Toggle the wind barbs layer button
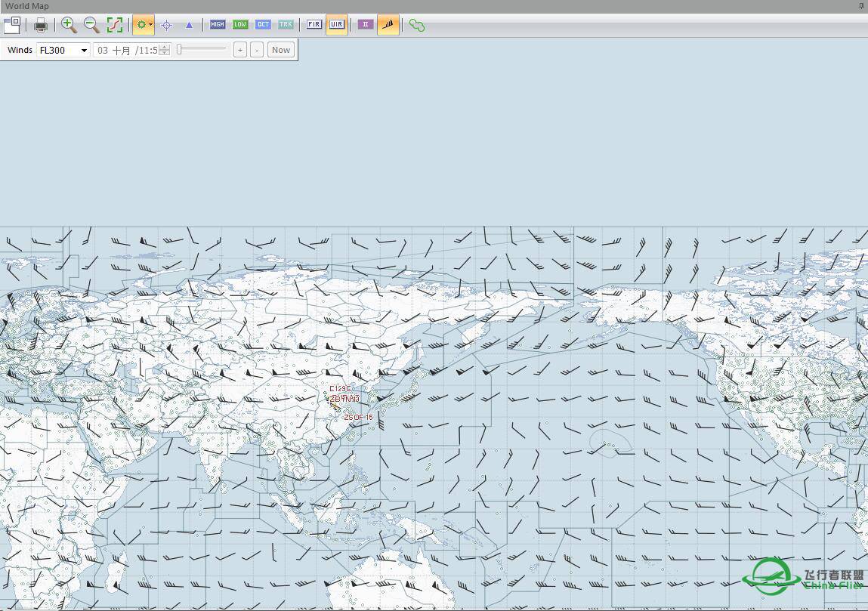 click(x=388, y=25)
